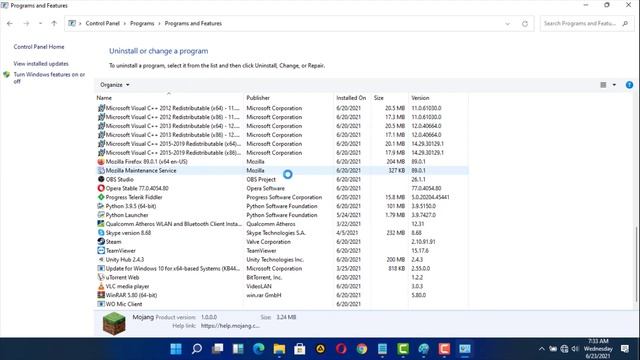Launch Google Chrome from the taskbar
Viewport: 640px width, 360px height.
(x=362, y=349)
